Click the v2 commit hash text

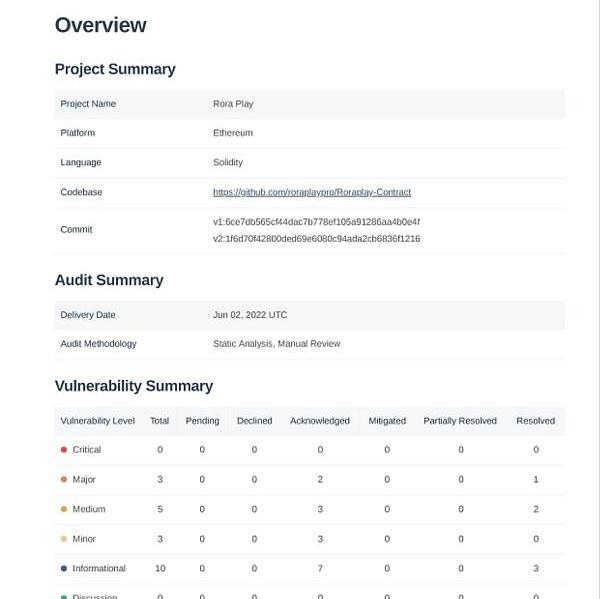pyautogui.click(x=316, y=239)
